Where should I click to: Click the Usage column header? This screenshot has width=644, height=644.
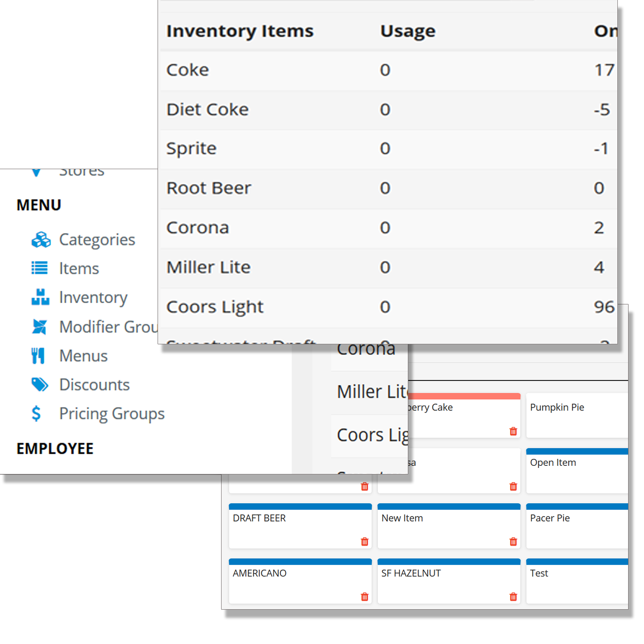click(408, 31)
